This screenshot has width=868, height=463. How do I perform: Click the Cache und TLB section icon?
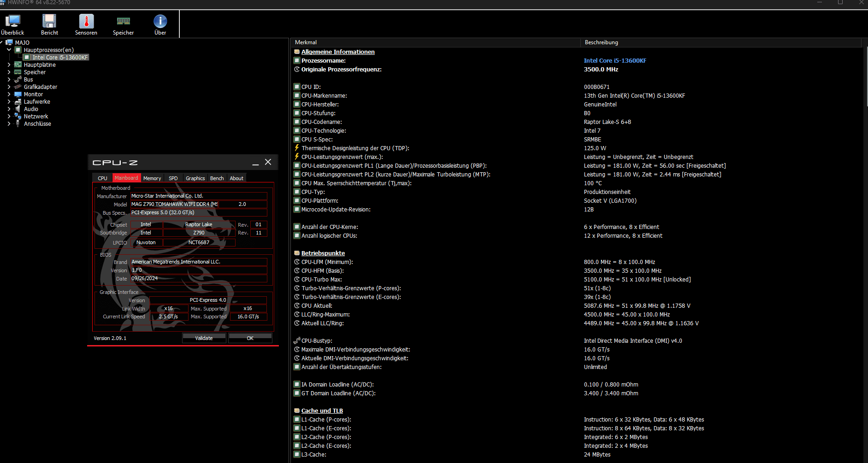point(297,410)
